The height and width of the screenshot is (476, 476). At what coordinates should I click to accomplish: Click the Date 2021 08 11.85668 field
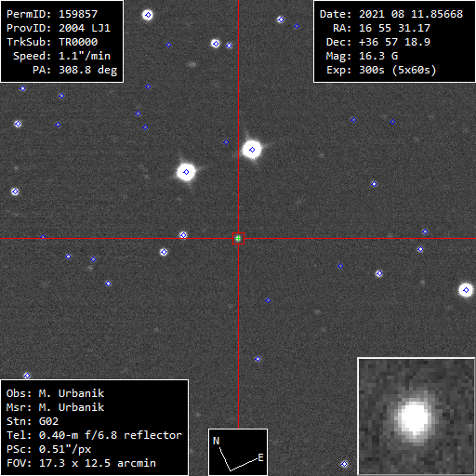391,14
